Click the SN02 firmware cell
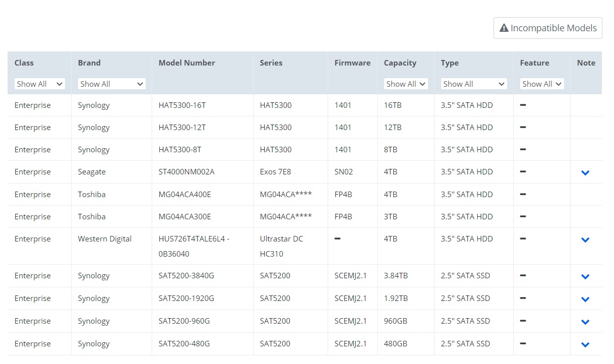The width and height of the screenshot is (614, 364). click(344, 172)
